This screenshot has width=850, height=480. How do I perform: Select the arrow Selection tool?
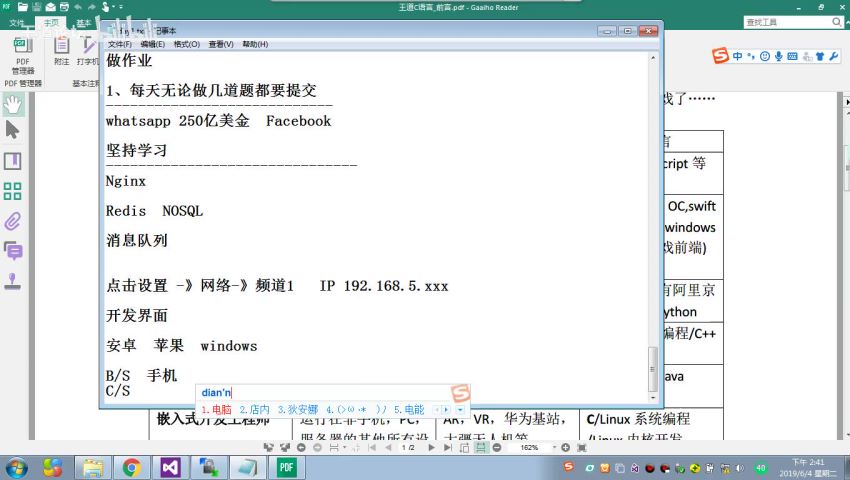coord(12,130)
